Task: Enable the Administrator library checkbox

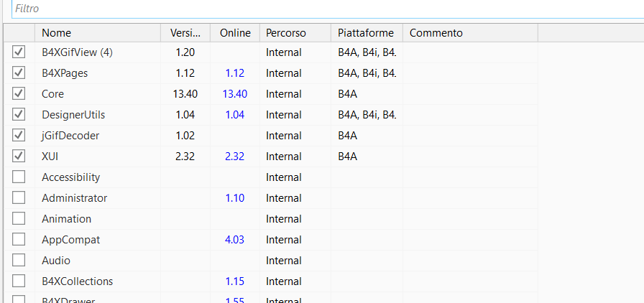Action: 19,198
